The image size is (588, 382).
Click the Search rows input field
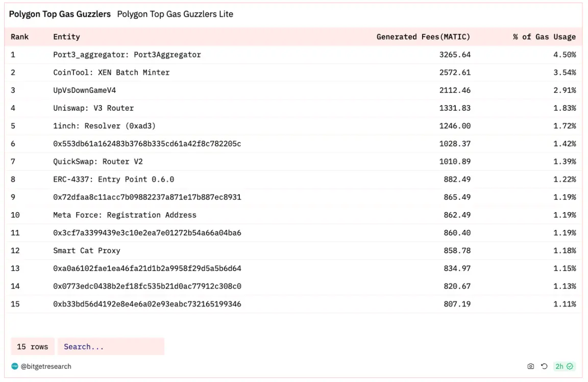[x=111, y=346]
